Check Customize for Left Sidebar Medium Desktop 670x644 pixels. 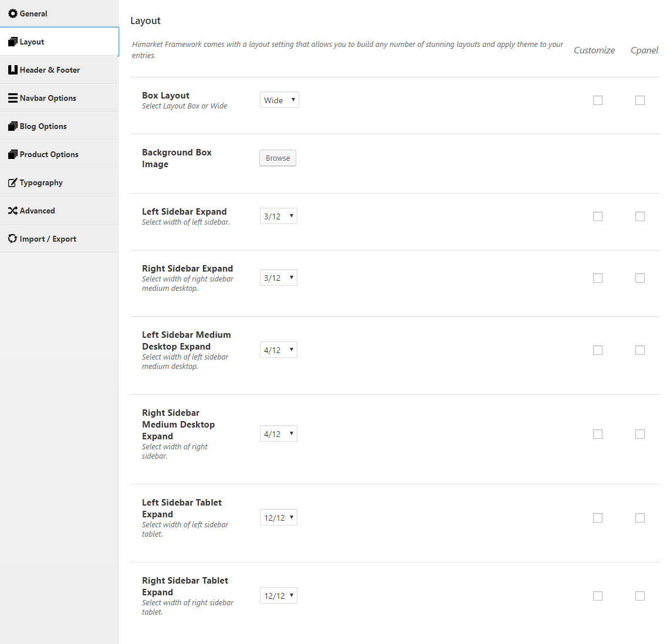pos(598,350)
